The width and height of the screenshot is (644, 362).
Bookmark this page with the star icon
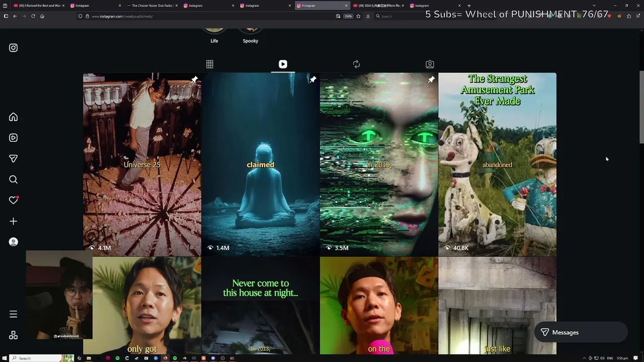[358, 16]
